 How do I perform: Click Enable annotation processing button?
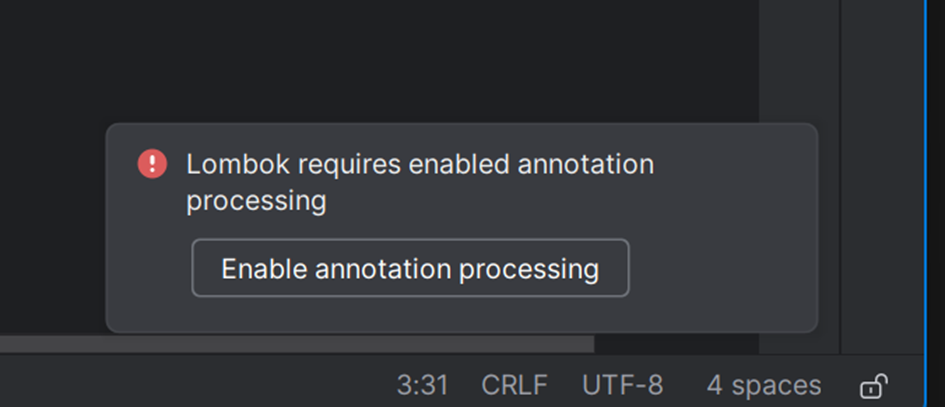pyautogui.click(x=410, y=268)
